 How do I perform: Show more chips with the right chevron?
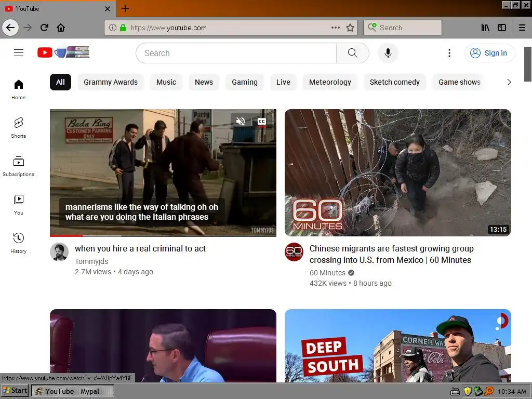click(509, 82)
